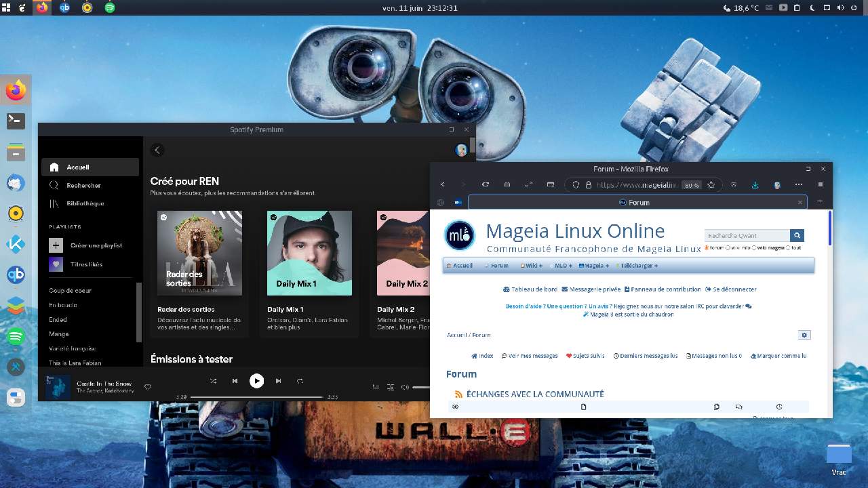Select Accueil in the Spotify sidebar
The width and height of the screenshot is (868, 488).
point(90,167)
